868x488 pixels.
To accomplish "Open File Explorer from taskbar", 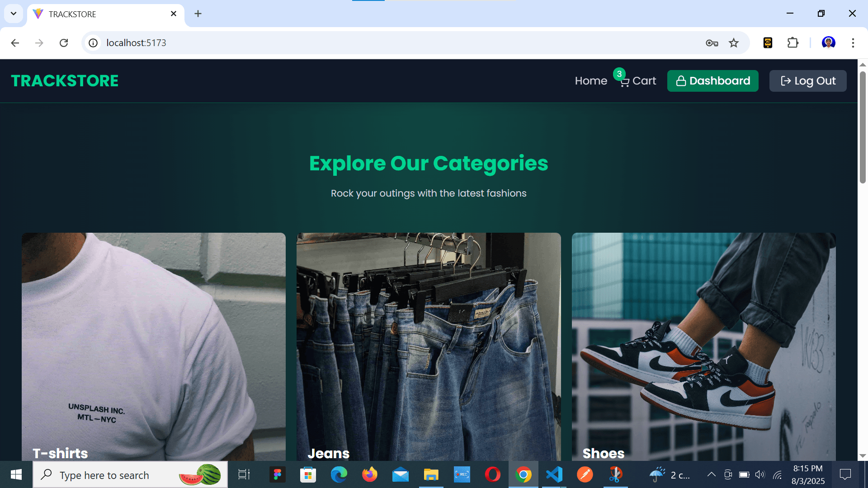I will (431, 474).
